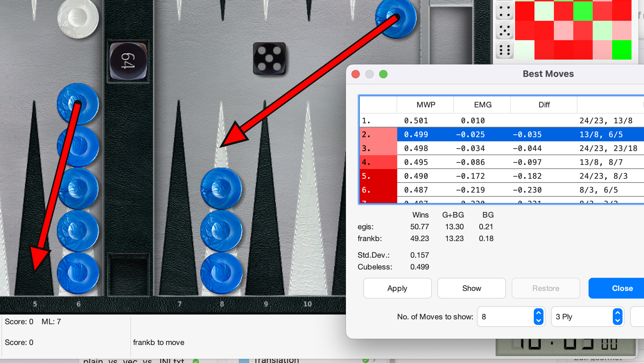Pick the bottom blue checker on point 8
This screenshot has width=644, height=363.
click(x=221, y=273)
